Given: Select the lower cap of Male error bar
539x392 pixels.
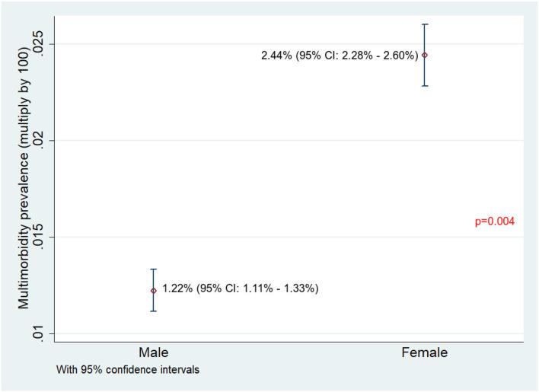Looking at the screenshot, I should click(154, 311).
